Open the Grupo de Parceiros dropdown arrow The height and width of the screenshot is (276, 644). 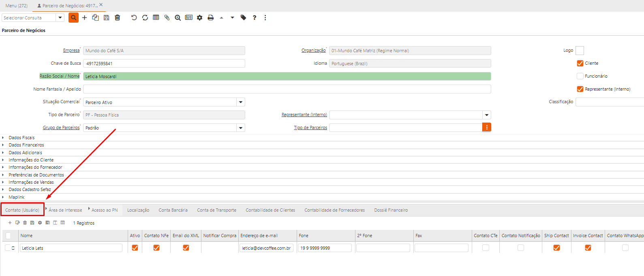[241, 128]
